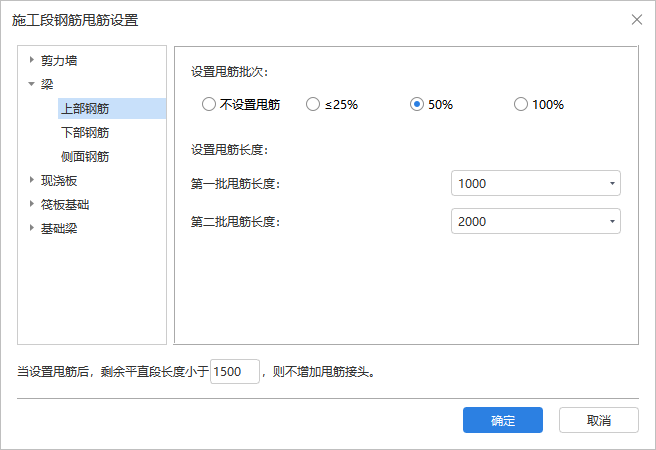
Task: Click the 设置甩筋批次 label
Action: [229, 72]
